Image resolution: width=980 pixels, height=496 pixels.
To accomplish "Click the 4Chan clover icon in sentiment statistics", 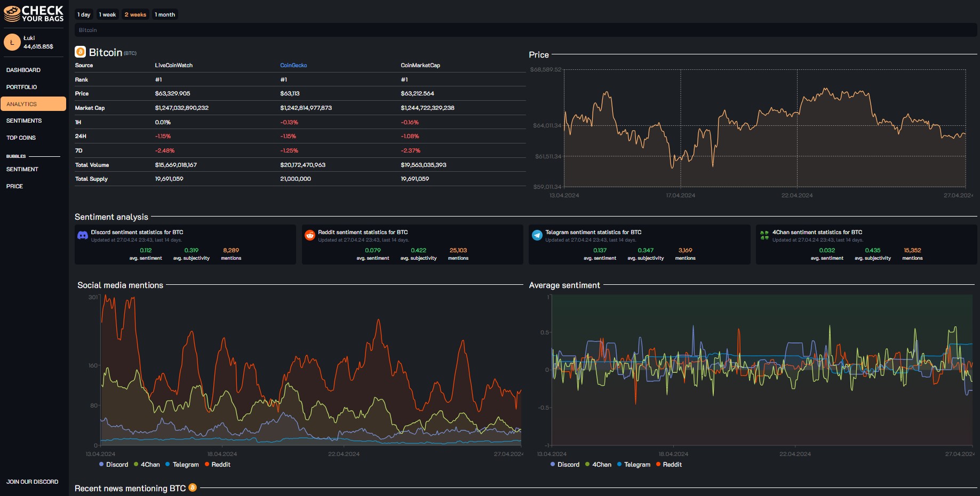I will tap(764, 235).
